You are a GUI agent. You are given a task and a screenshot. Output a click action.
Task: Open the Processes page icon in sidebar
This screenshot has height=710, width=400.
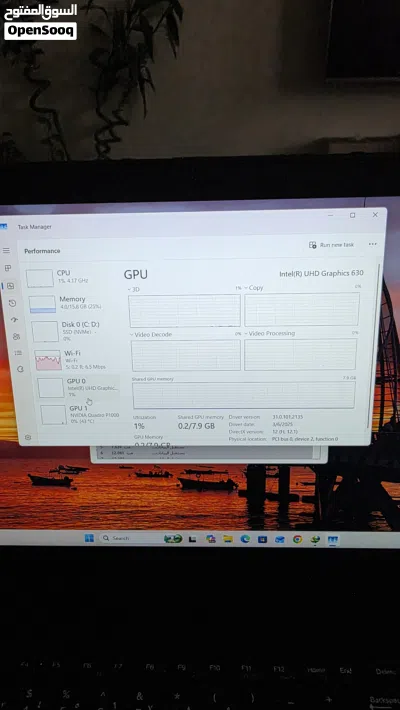(x=8, y=268)
